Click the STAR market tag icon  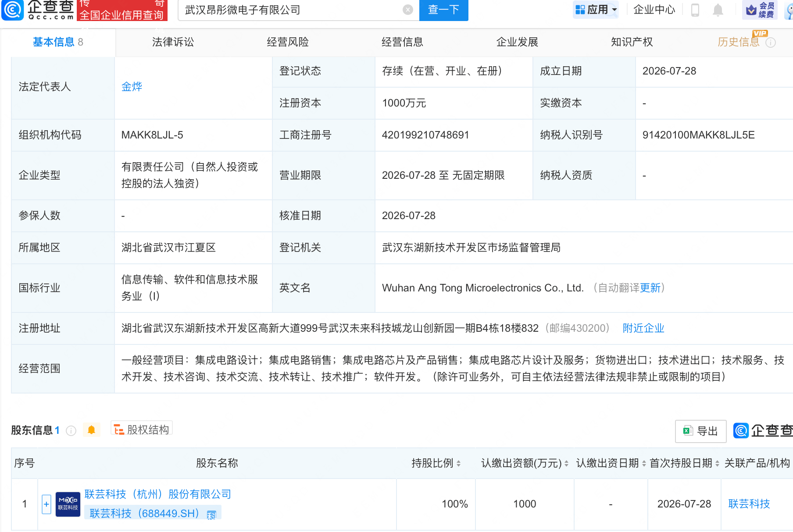[x=211, y=515]
